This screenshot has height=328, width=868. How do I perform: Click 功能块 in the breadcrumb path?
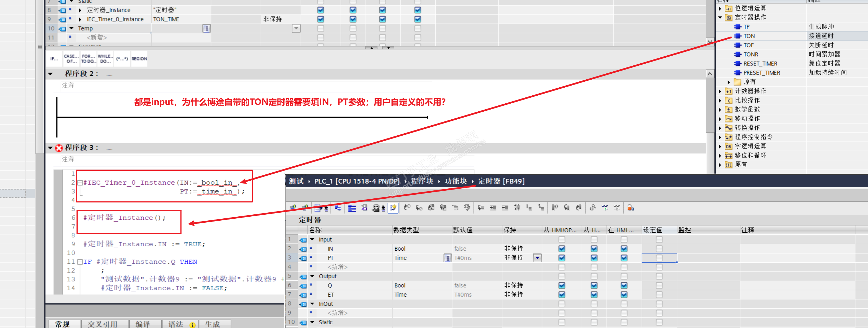tap(456, 181)
